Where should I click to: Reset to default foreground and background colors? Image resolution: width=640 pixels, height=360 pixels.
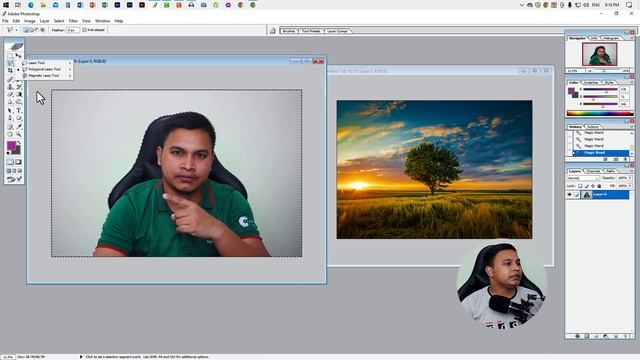point(9,153)
